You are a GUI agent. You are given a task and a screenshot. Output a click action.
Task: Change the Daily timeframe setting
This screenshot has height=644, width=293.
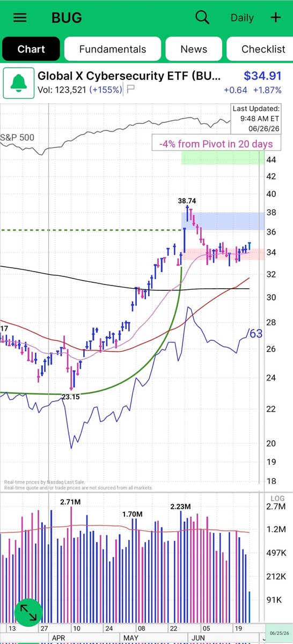click(x=242, y=18)
